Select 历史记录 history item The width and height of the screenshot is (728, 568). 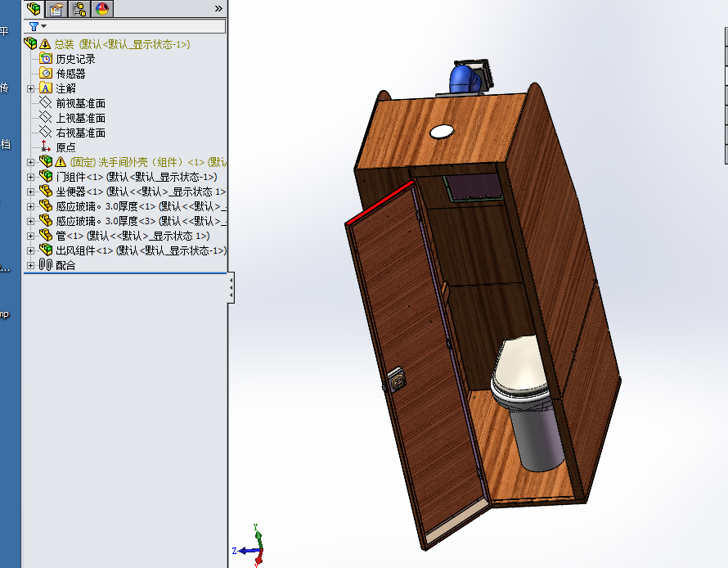75,59
